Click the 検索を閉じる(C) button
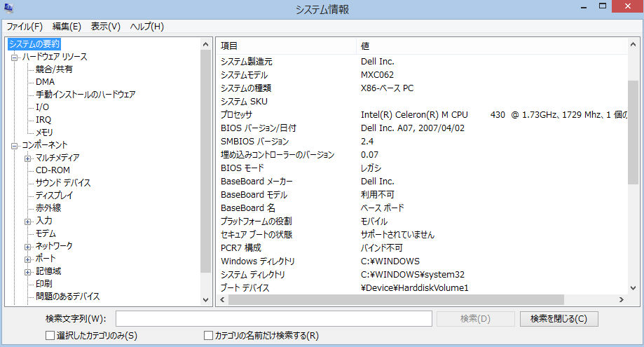 point(559,319)
